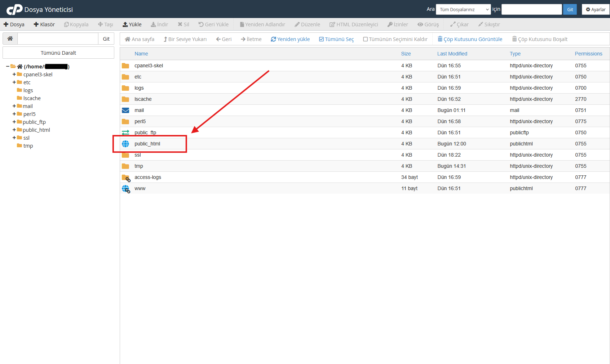Click Çöp Kutusunu Görüntüle link
The width and height of the screenshot is (610, 364).
(x=470, y=39)
